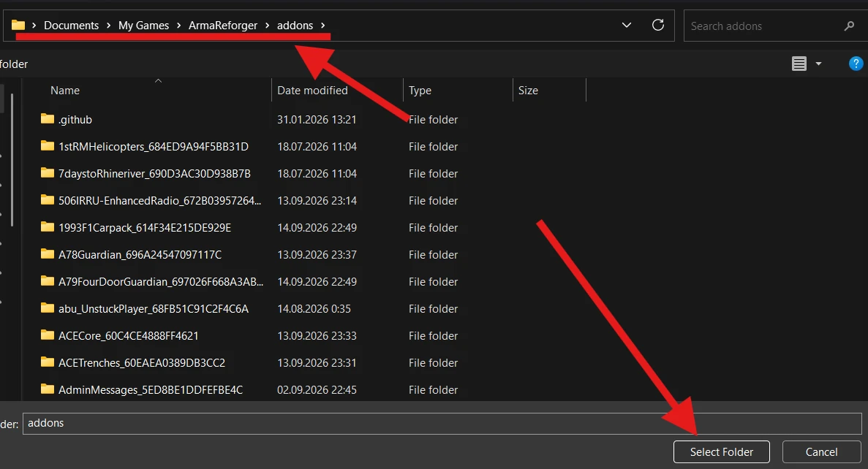
Task: Expand the chevron after addons breadcrumb
Action: 322,26
